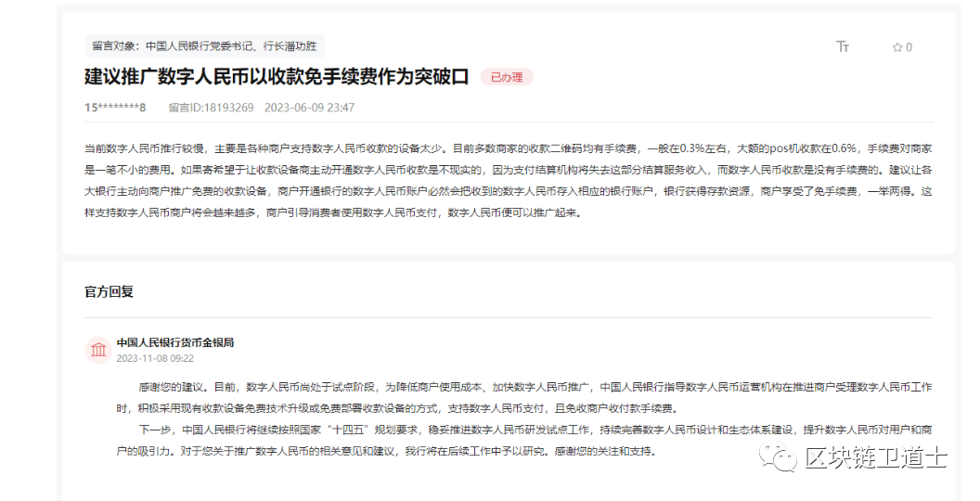Click the bank building avatar icon
The height and width of the screenshot is (501, 980).
click(x=98, y=349)
